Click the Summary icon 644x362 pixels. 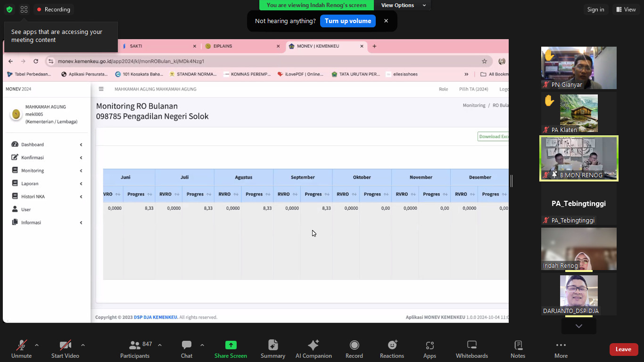(x=273, y=346)
